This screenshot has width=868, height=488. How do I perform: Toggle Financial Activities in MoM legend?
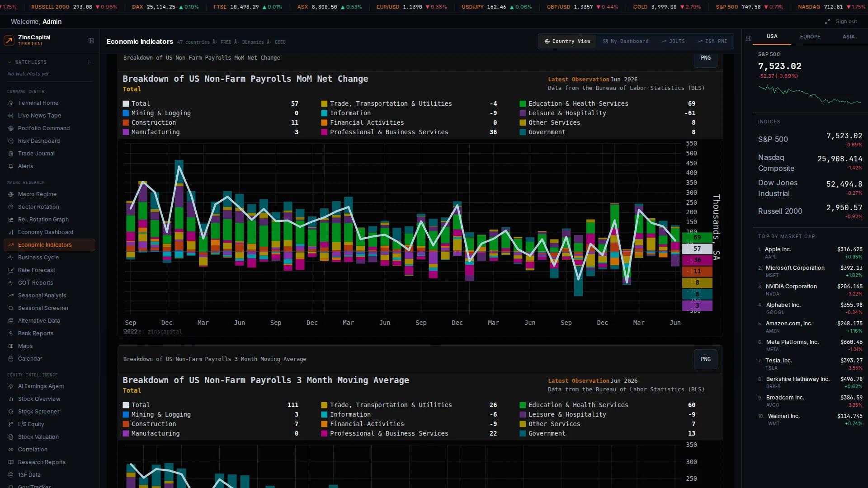[409, 122]
